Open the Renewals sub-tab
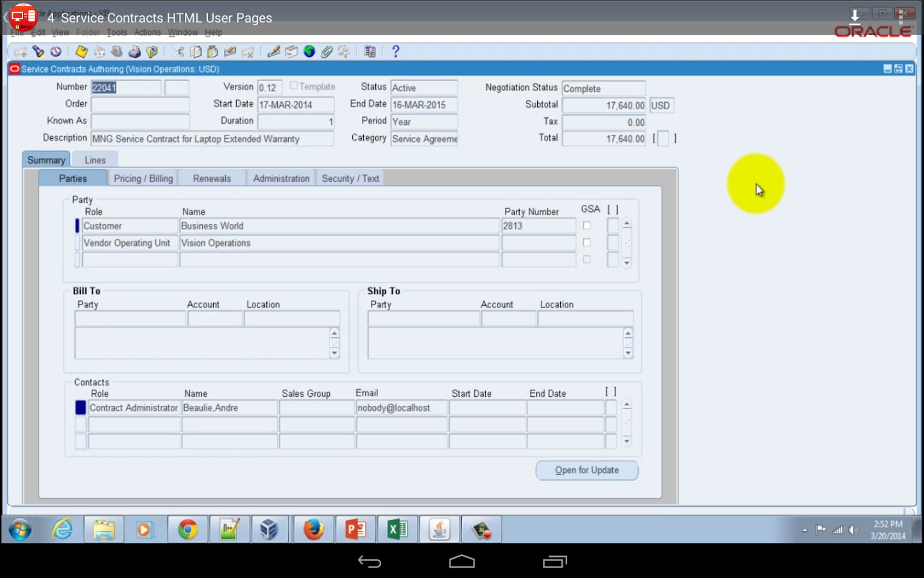Viewport: 924px width, 578px height. (212, 179)
